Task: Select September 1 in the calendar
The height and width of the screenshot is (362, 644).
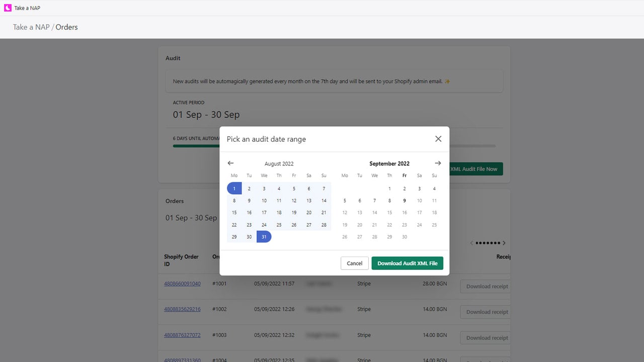Action: pos(389,189)
